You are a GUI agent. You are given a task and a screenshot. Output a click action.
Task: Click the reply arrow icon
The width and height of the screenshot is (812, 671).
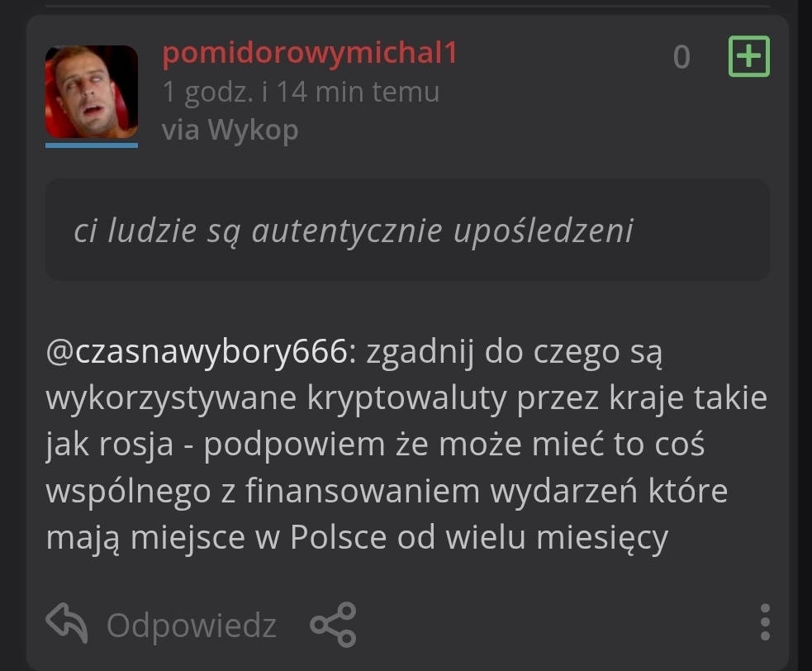click(x=67, y=623)
